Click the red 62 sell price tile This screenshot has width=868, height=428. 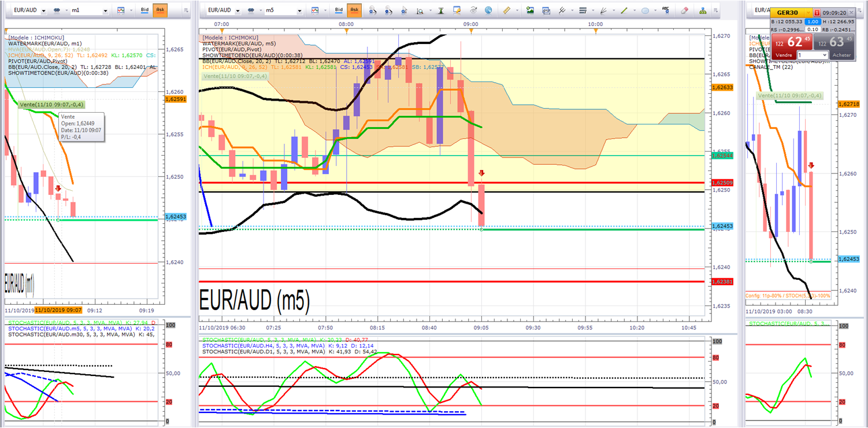tap(792, 42)
